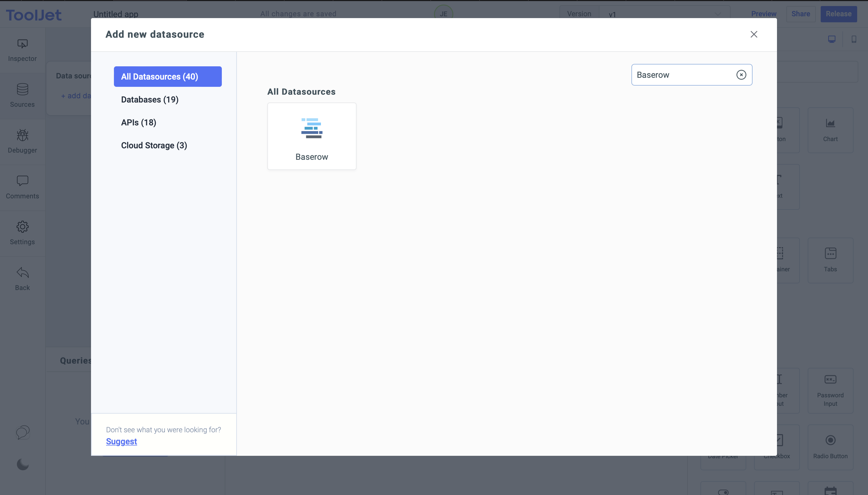The image size is (868, 495).
Task: Select the Tabs widget
Action: click(830, 260)
